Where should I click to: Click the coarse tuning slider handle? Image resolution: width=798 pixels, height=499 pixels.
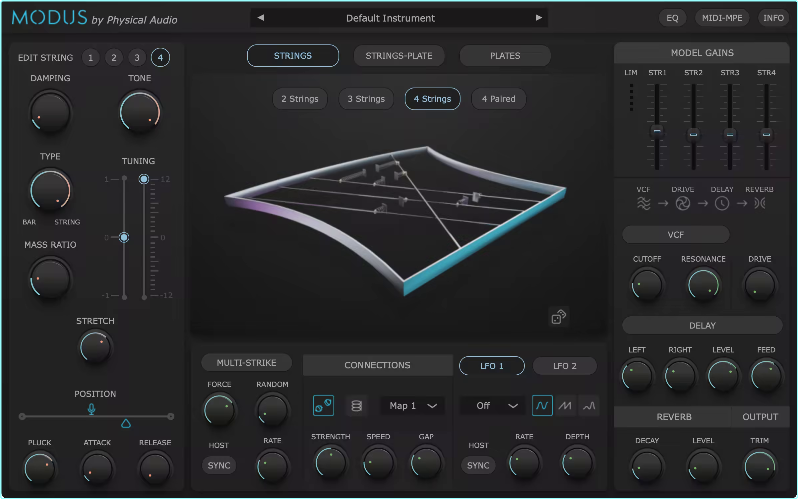[x=124, y=237]
